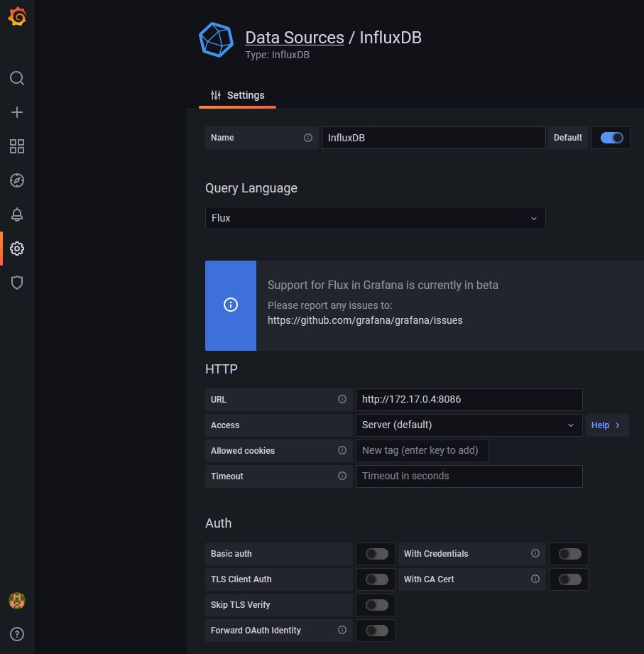
Task: Open the Query Language dropdown
Action: click(375, 218)
